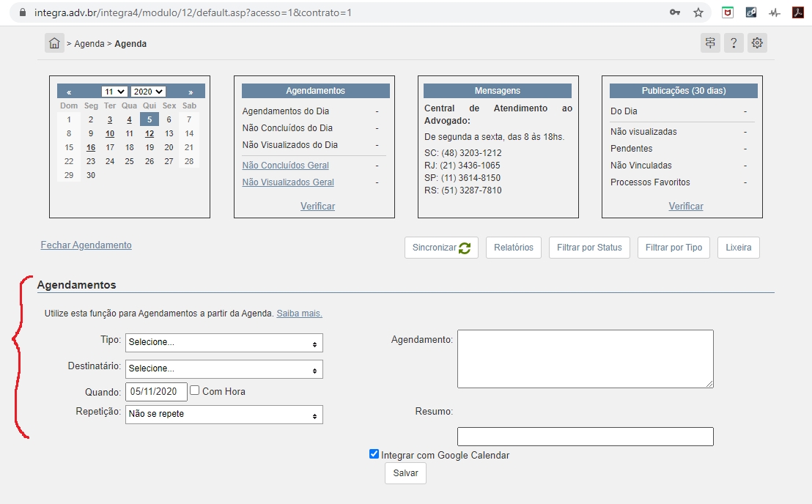The height and width of the screenshot is (504, 812).
Task: Select the calendar year dropdown
Action: click(148, 92)
